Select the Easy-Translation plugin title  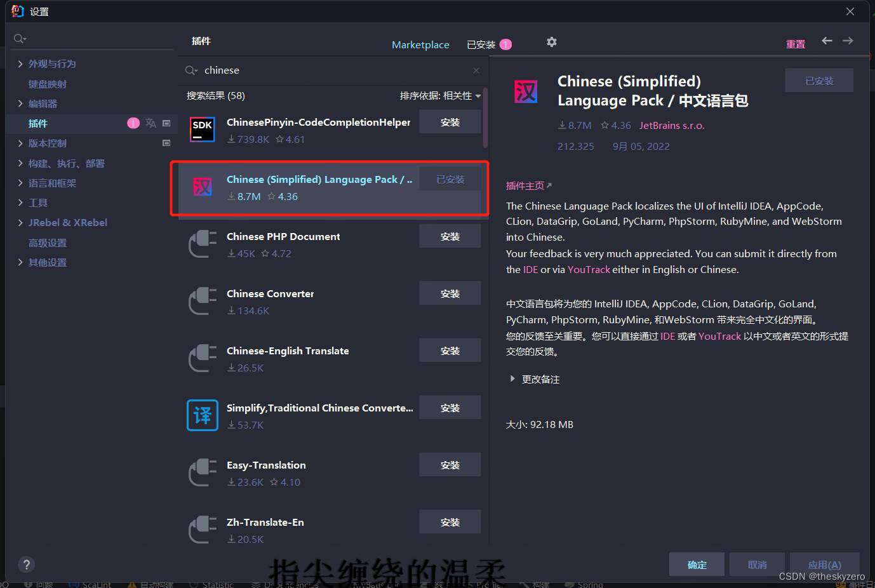(266, 465)
